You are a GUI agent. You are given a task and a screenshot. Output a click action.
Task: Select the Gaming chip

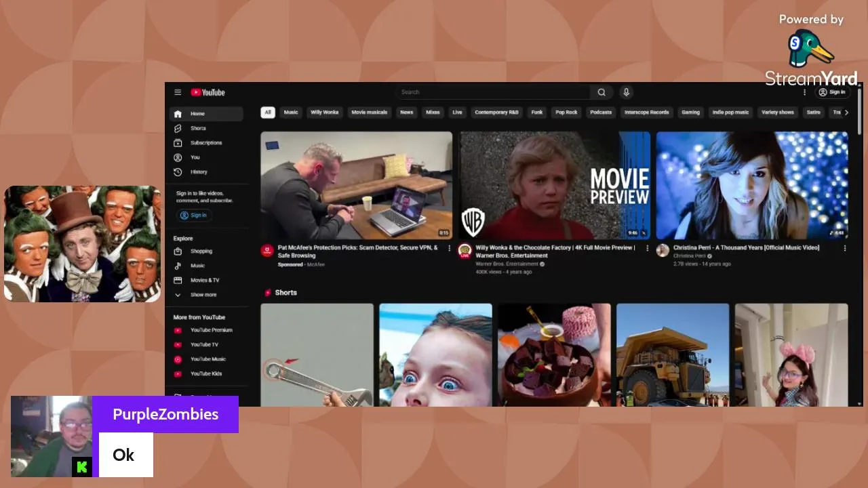pyautogui.click(x=690, y=113)
